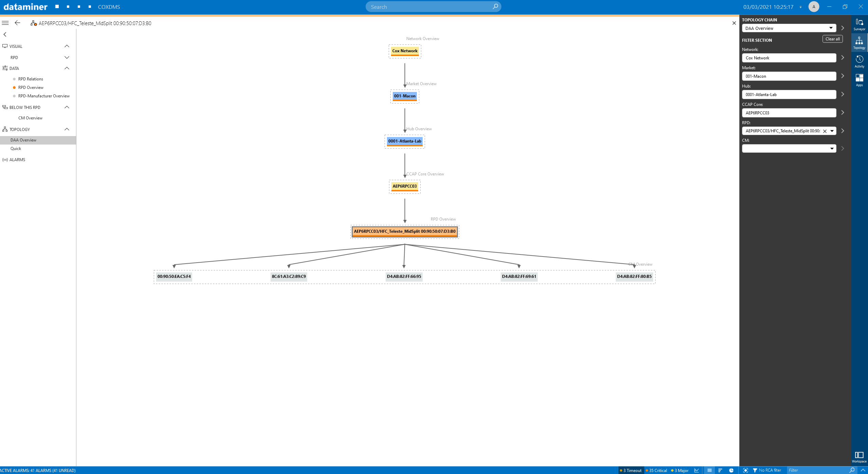Screen dimensions: 868x474
Task: Select CM node 8C:61:A3:C2:89:C9
Action: [289, 277]
